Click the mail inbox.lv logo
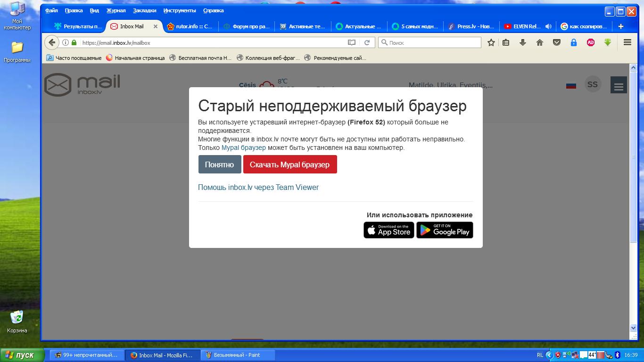Viewport: 644px width, 362px height. click(x=82, y=85)
